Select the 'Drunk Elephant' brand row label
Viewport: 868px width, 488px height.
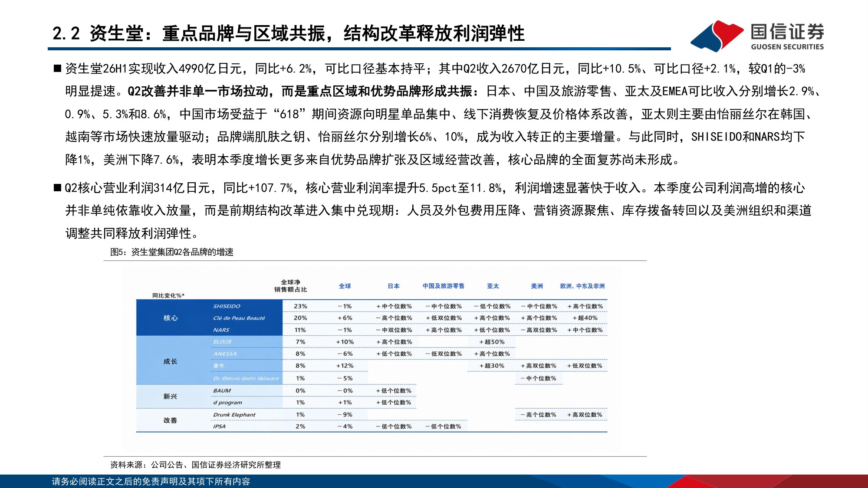234,415
